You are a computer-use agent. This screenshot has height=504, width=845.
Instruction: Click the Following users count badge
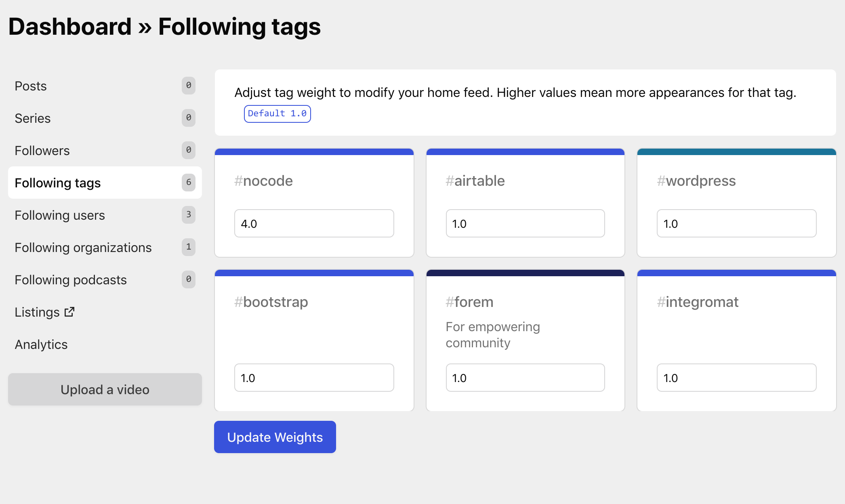[x=188, y=215]
